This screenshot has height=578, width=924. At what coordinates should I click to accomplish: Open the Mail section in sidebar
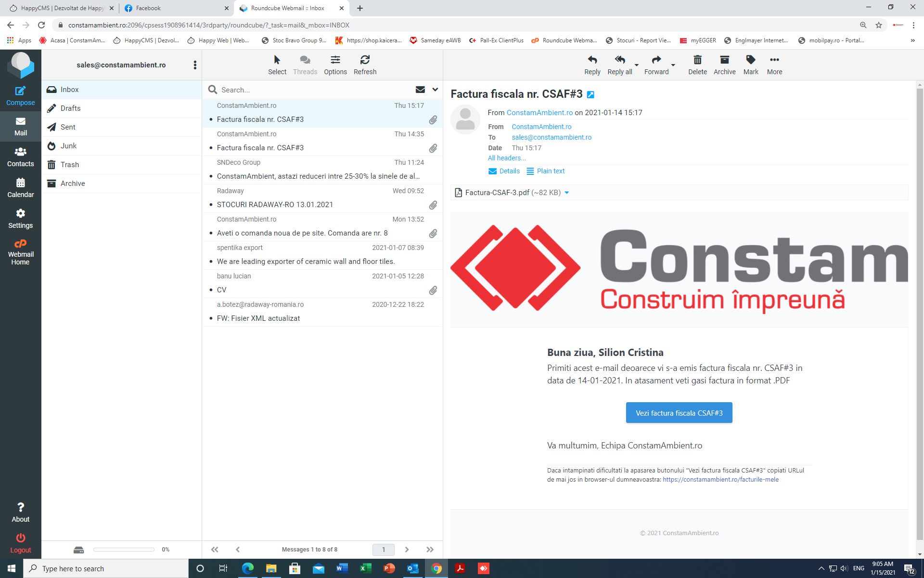click(20, 127)
